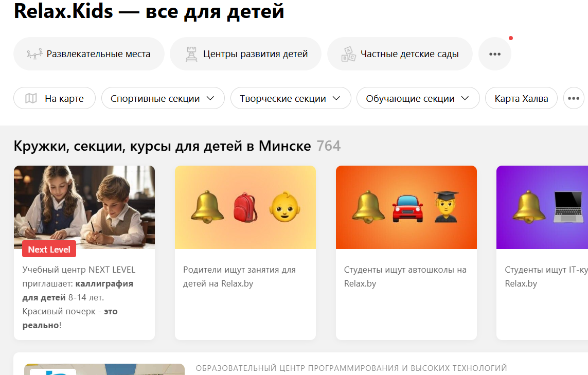Click Кружки, секции, курсы для детей в Минске
This screenshot has height=375, width=588.
click(163, 146)
